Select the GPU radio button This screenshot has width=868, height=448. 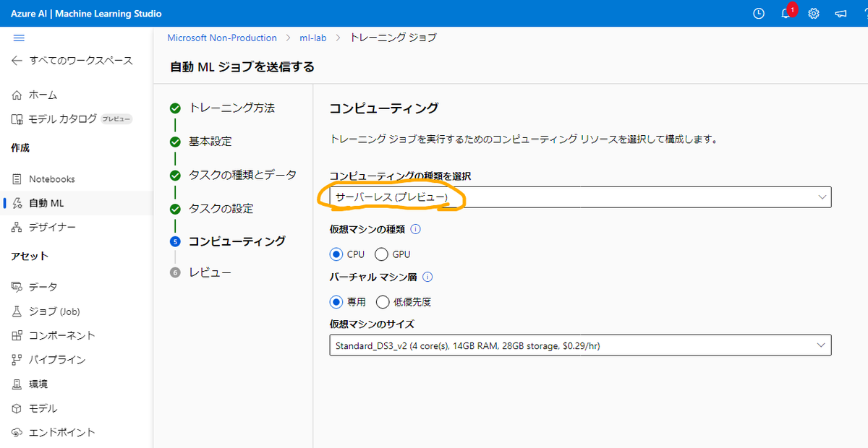pyautogui.click(x=383, y=254)
